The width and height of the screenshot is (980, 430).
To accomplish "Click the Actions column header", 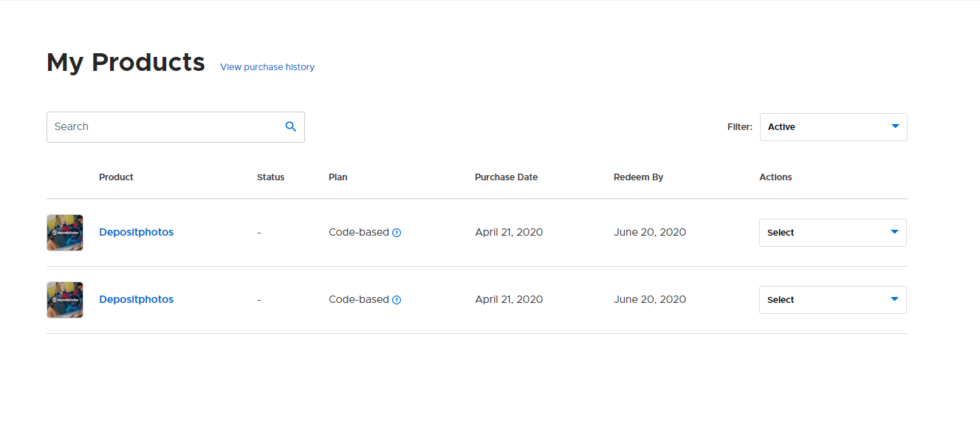I will (x=775, y=177).
